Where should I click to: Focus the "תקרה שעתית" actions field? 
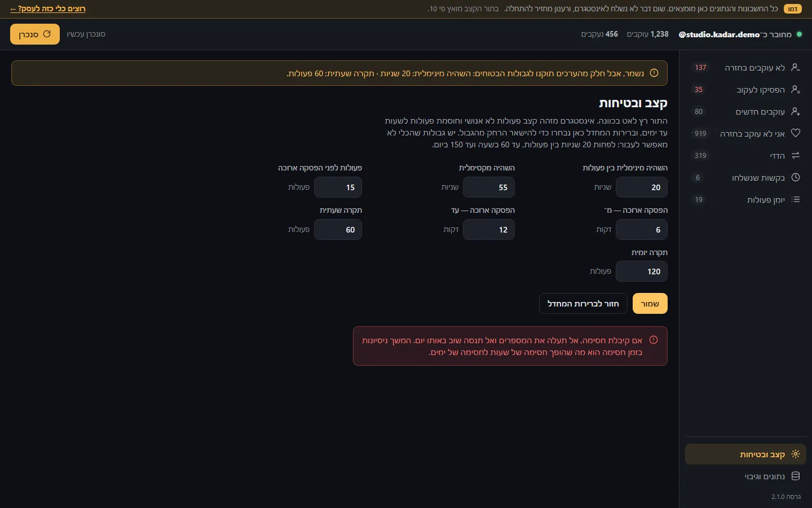(338, 230)
